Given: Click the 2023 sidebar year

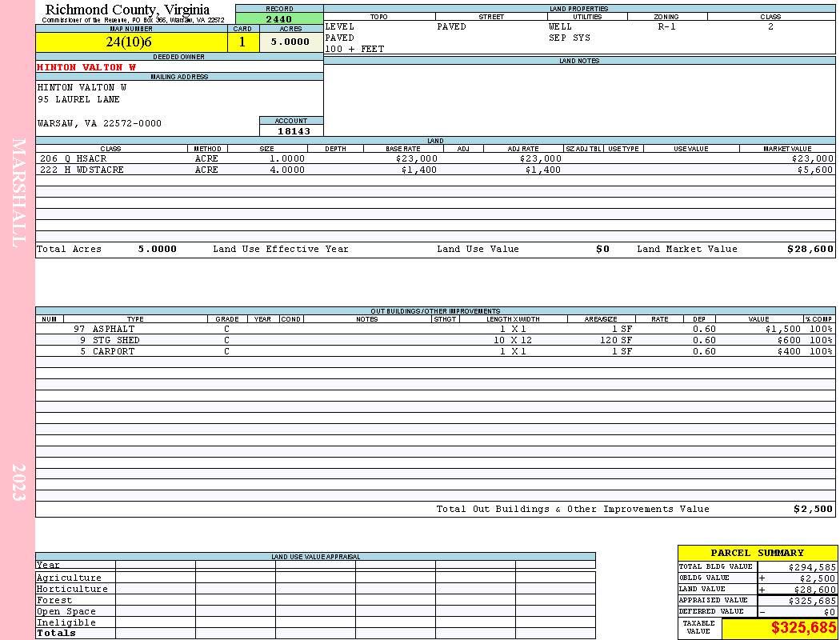Looking at the screenshot, I should tap(18, 482).
